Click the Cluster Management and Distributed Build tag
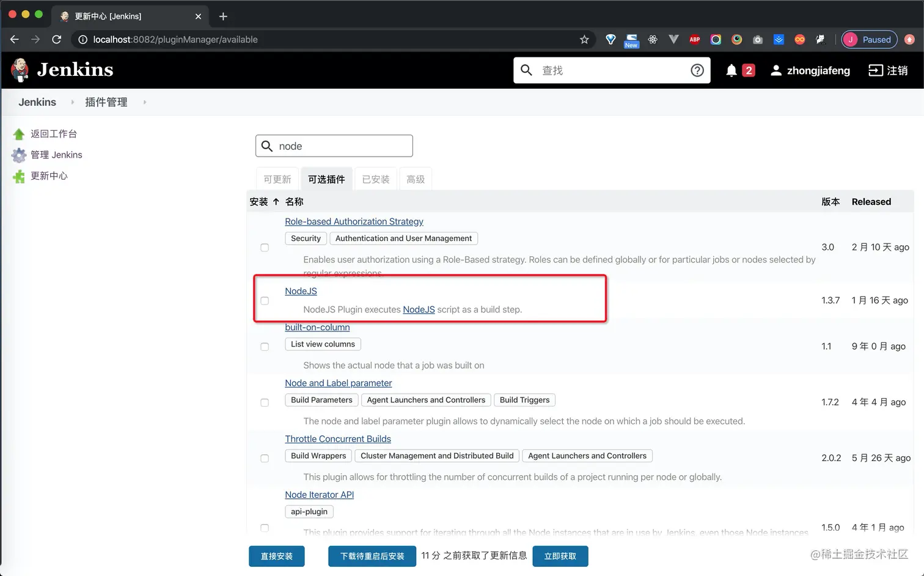Image resolution: width=924 pixels, height=576 pixels. pos(437,456)
